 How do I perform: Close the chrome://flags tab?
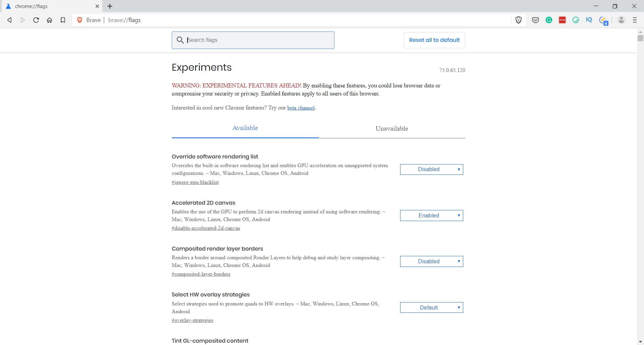(97, 6)
